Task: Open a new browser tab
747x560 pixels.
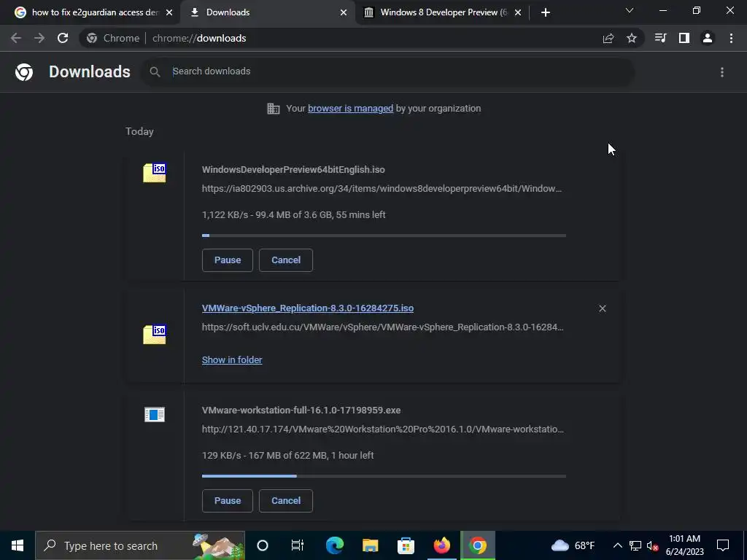Action: pyautogui.click(x=546, y=12)
